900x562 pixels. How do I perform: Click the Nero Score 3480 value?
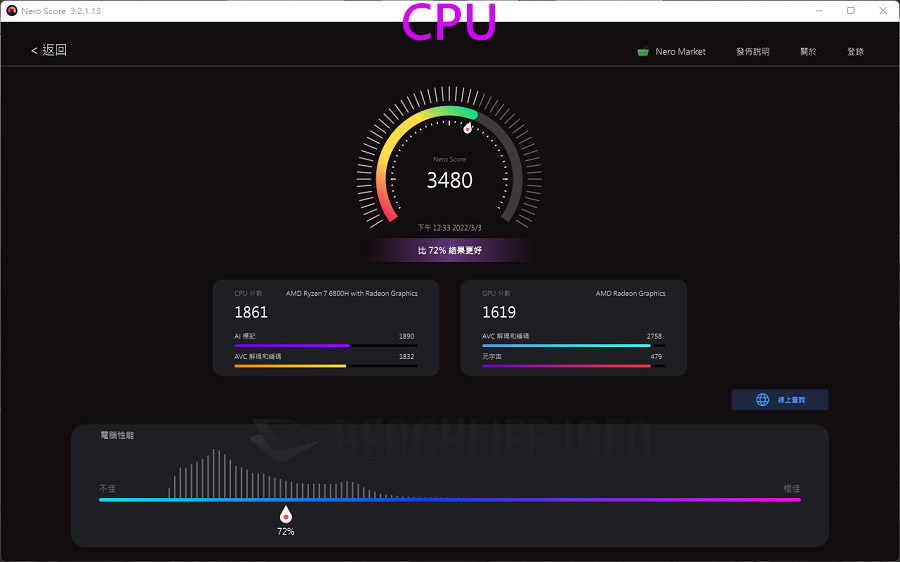(449, 181)
